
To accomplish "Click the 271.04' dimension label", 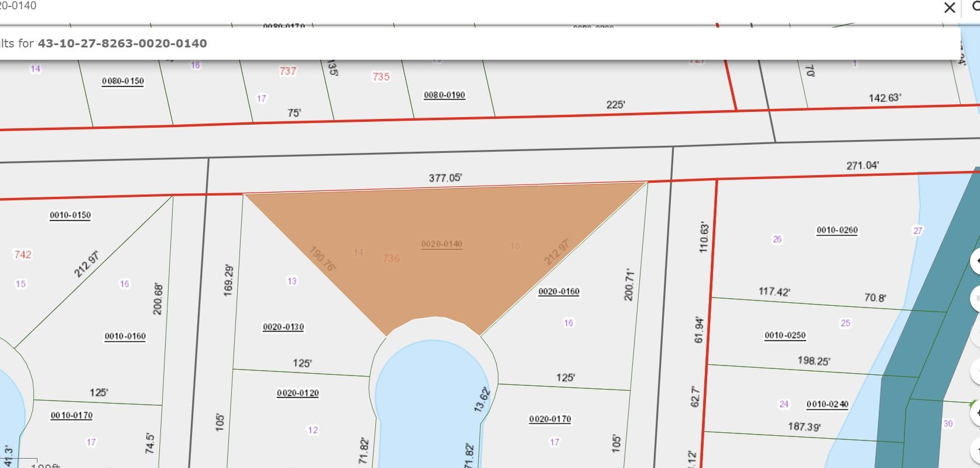I will (862, 166).
